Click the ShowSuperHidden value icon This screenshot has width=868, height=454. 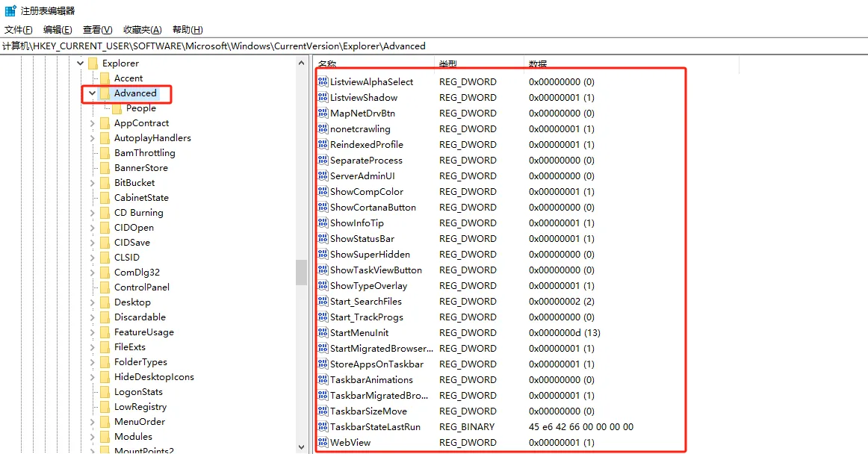(x=323, y=254)
